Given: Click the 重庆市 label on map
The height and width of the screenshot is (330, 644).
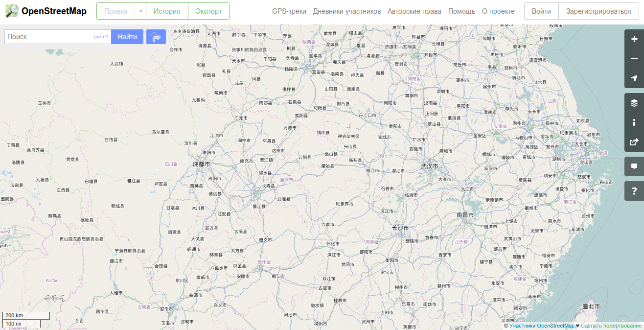Looking at the screenshot, I should [x=286, y=180].
